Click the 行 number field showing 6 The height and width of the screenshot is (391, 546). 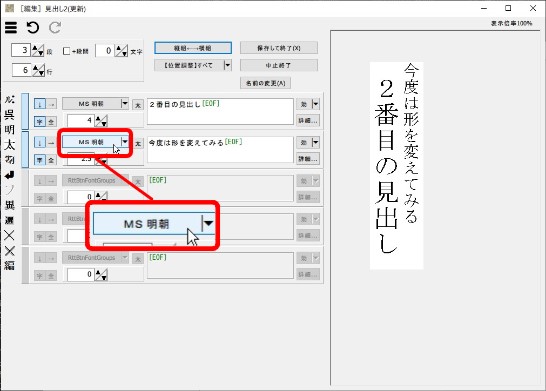tap(21, 70)
